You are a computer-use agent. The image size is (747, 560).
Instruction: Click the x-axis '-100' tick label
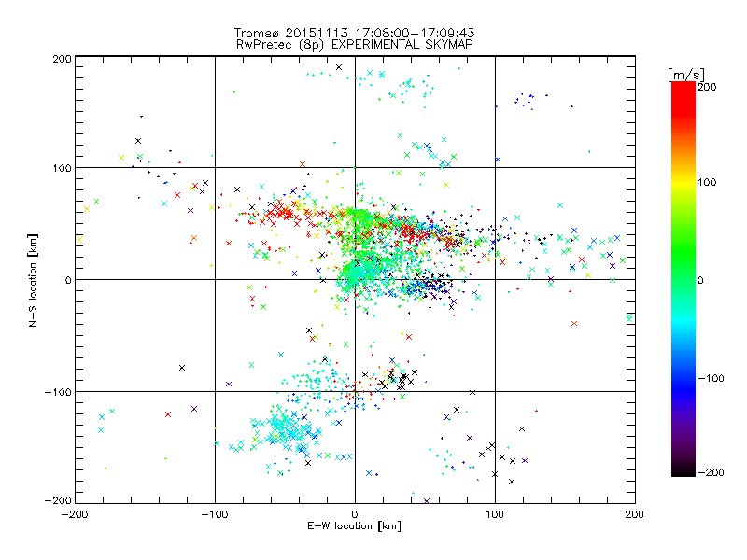[x=215, y=514]
